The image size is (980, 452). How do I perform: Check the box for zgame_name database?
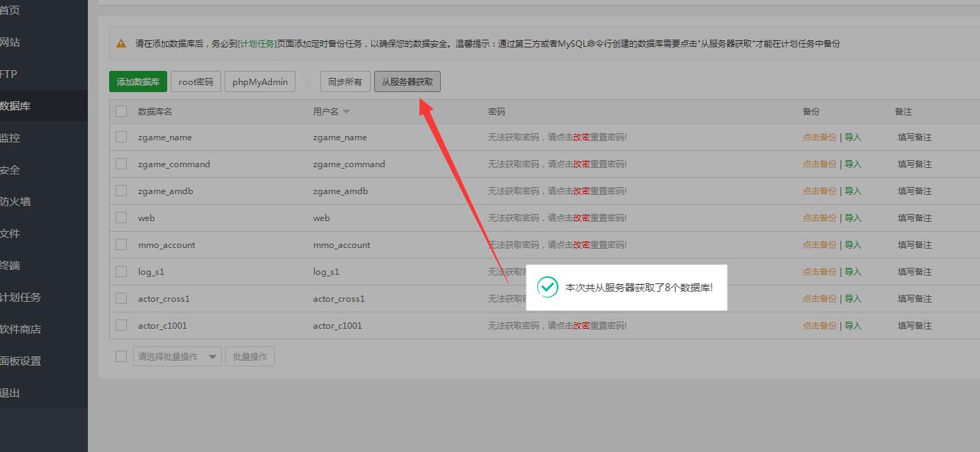(121, 137)
